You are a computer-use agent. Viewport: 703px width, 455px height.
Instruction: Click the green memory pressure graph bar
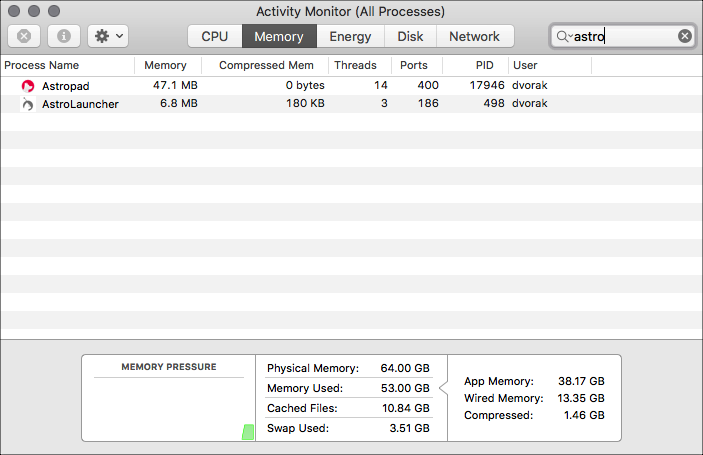(x=248, y=432)
